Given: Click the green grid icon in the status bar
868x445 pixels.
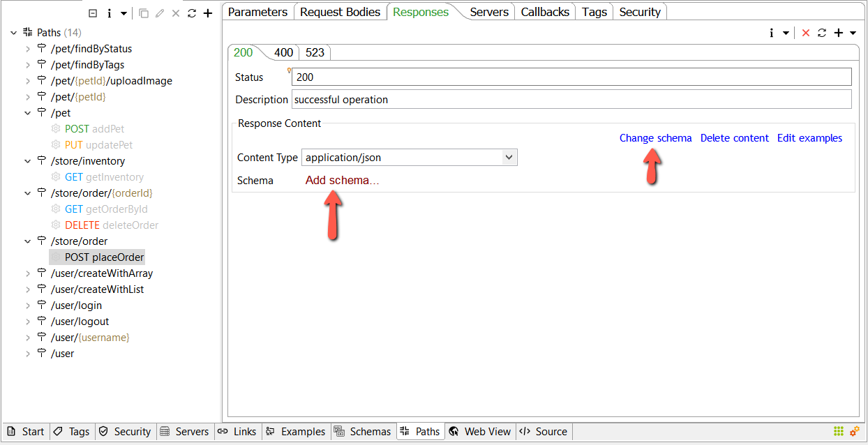Looking at the screenshot, I should (x=839, y=431).
